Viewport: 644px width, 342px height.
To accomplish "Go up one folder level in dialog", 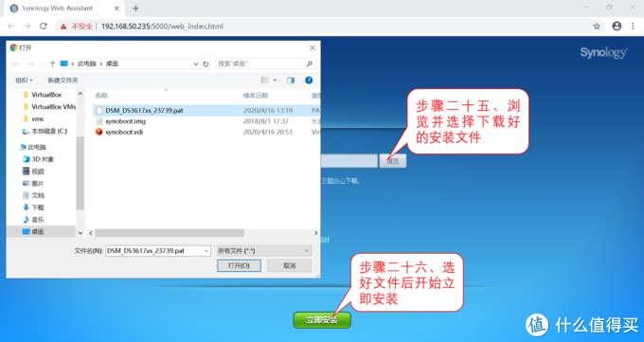I will [53, 63].
